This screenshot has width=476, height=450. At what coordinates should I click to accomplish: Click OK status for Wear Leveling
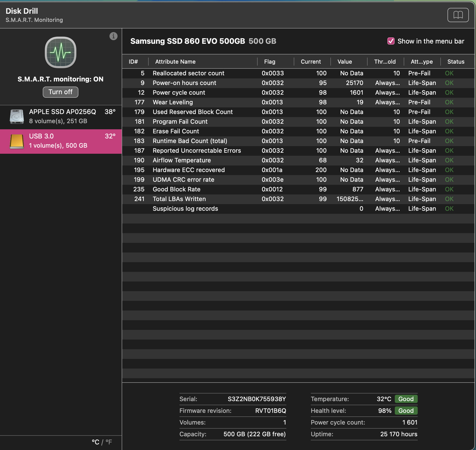(449, 102)
